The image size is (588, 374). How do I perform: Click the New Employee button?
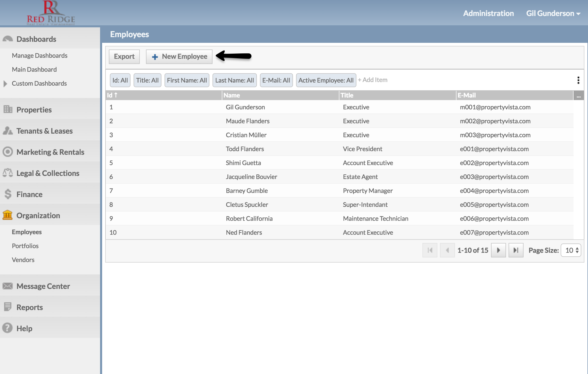coord(179,56)
